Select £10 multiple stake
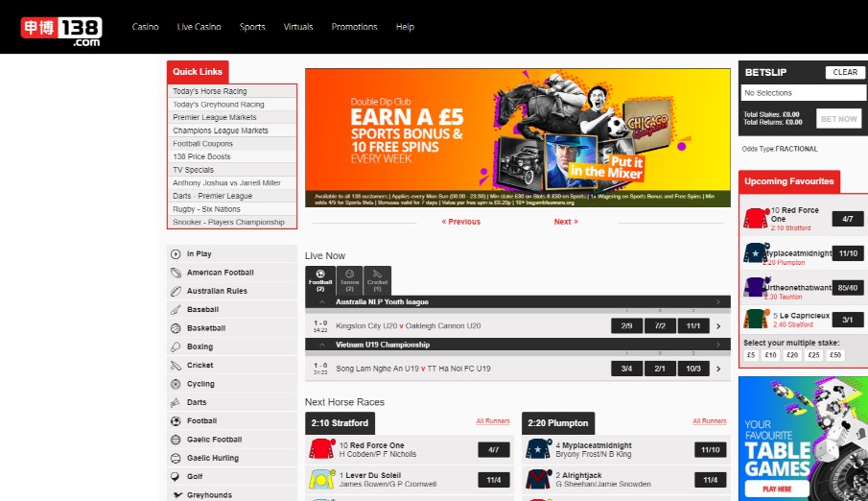The image size is (868, 501). tap(770, 355)
